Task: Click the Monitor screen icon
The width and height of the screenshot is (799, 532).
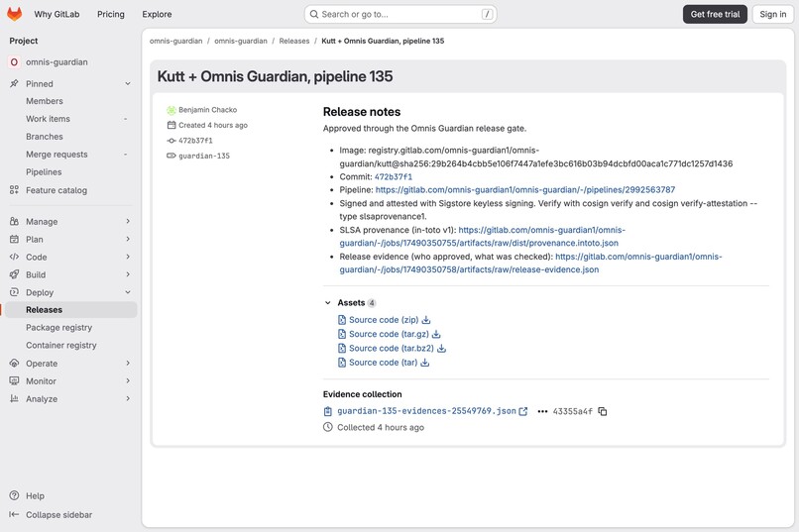Action: [x=14, y=380]
